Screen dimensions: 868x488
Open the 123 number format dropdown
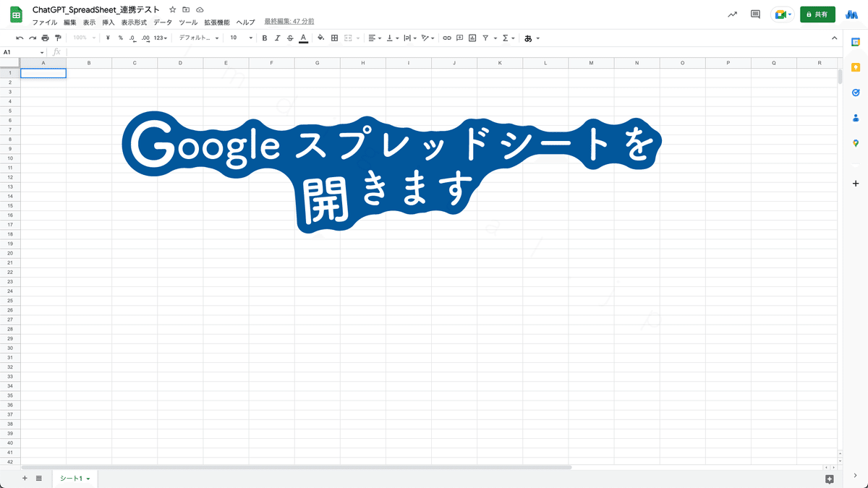click(x=161, y=38)
